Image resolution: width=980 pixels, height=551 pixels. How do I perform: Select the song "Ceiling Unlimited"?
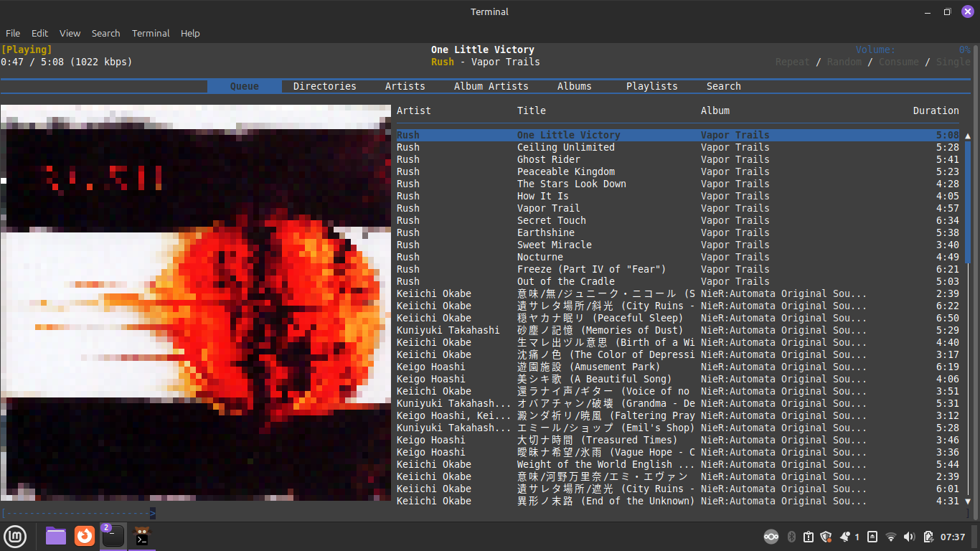678,147
